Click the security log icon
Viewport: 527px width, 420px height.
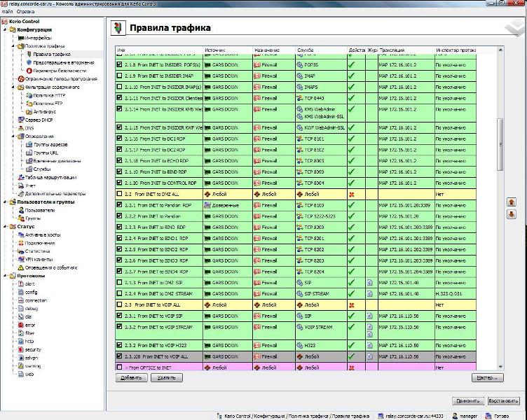coord(21,349)
